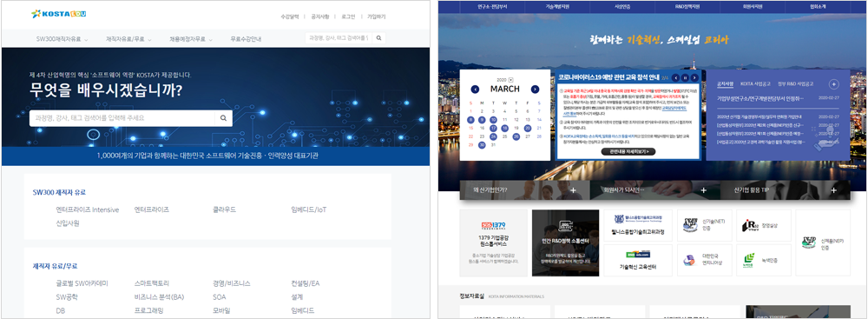This screenshot has width=868, height=319.
Task: Click the 관련내용 자세히보기 button
Action: [628, 151]
